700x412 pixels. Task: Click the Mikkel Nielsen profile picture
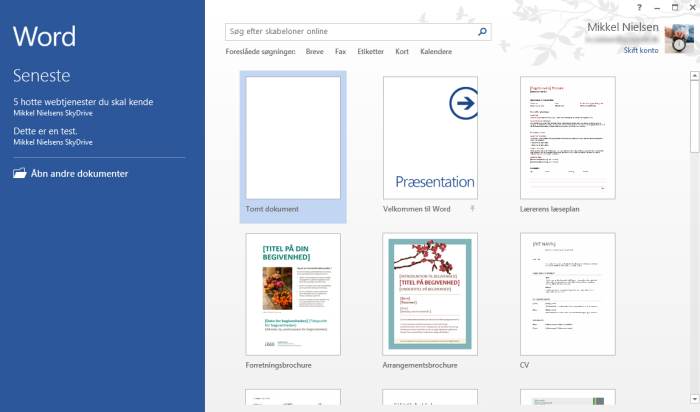click(x=679, y=39)
